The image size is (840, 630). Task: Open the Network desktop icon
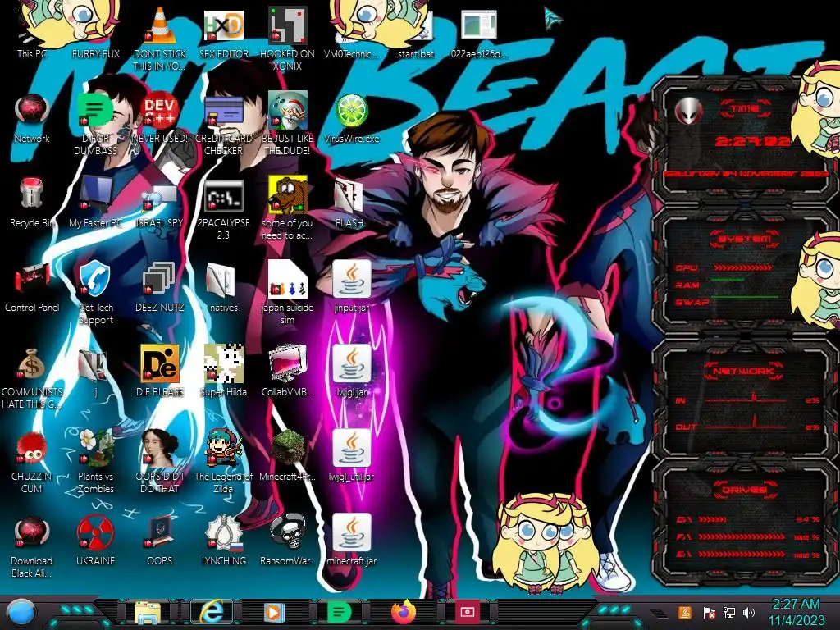click(32, 118)
